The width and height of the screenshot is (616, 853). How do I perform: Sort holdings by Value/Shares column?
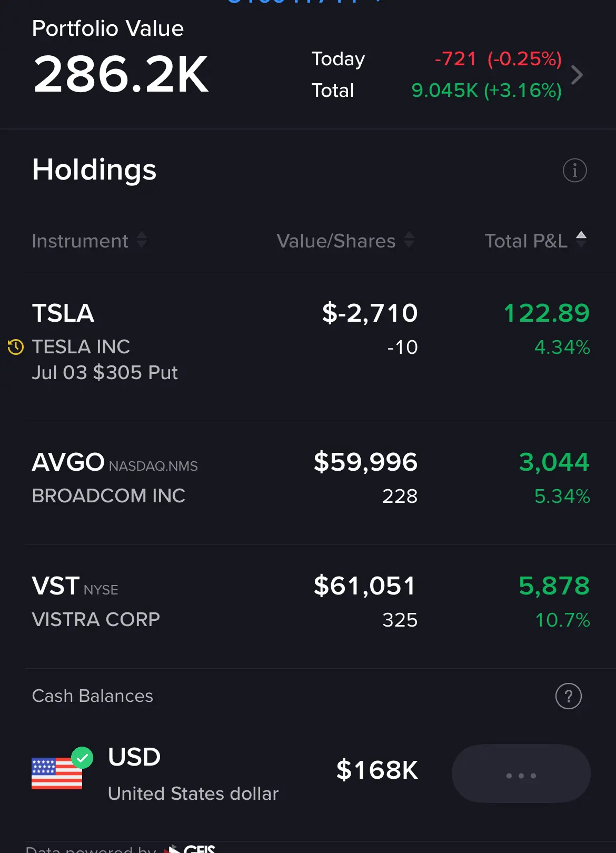click(346, 241)
